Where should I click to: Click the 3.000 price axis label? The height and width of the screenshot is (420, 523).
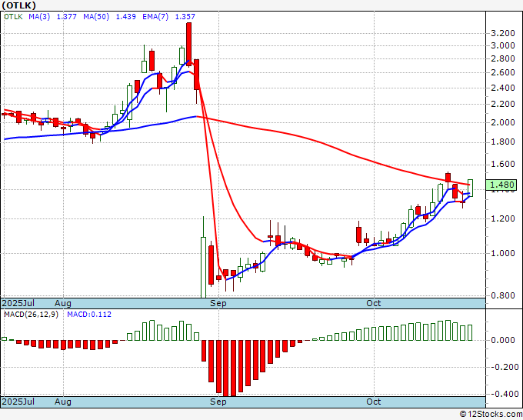click(x=503, y=45)
